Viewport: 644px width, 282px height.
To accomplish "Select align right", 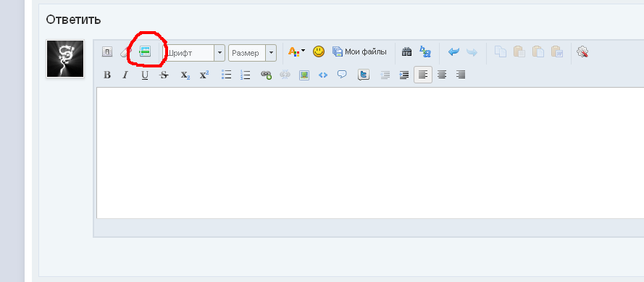I will pos(461,75).
